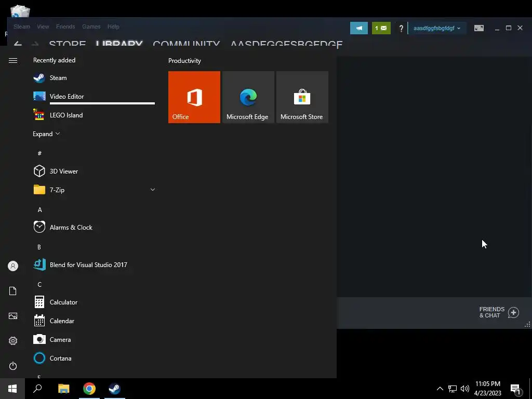Open the user account icon in Start
The image size is (532, 399).
point(13,266)
